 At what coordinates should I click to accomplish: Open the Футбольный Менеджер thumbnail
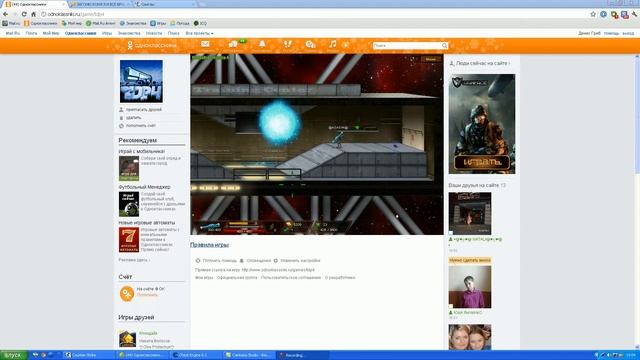(129, 204)
